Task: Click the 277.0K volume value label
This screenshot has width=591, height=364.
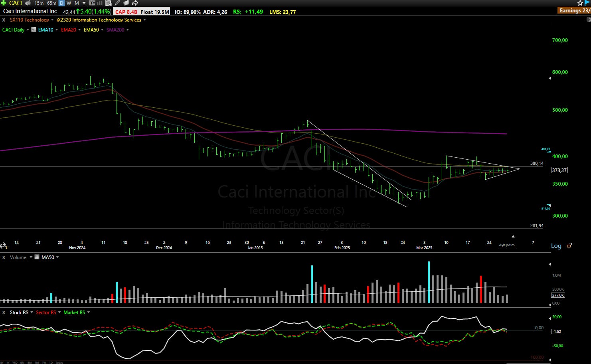Action: (x=558, y=295)
